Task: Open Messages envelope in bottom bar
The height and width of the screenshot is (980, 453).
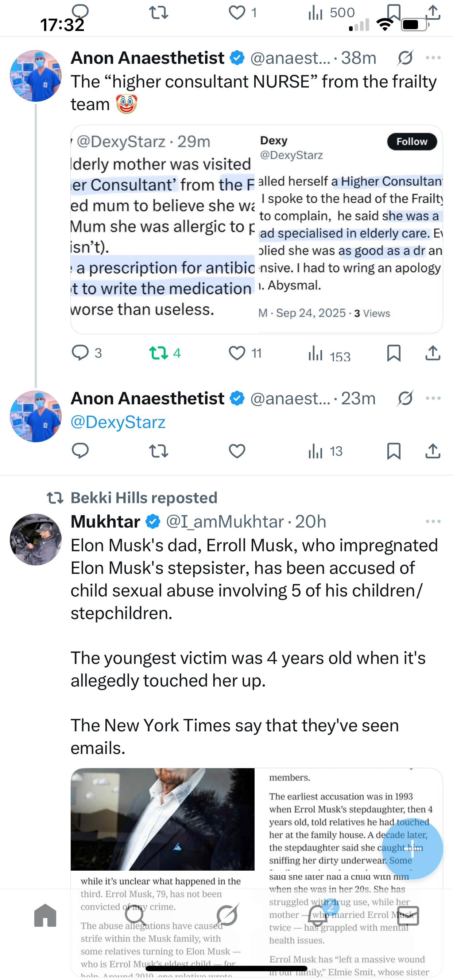Action: 408,915
